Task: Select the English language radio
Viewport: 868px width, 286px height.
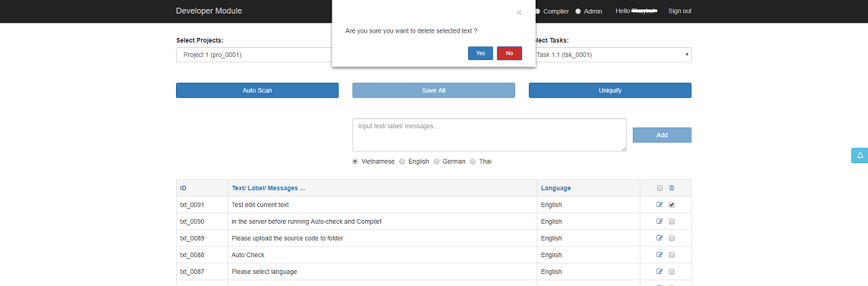Action: tap(402, 162)
